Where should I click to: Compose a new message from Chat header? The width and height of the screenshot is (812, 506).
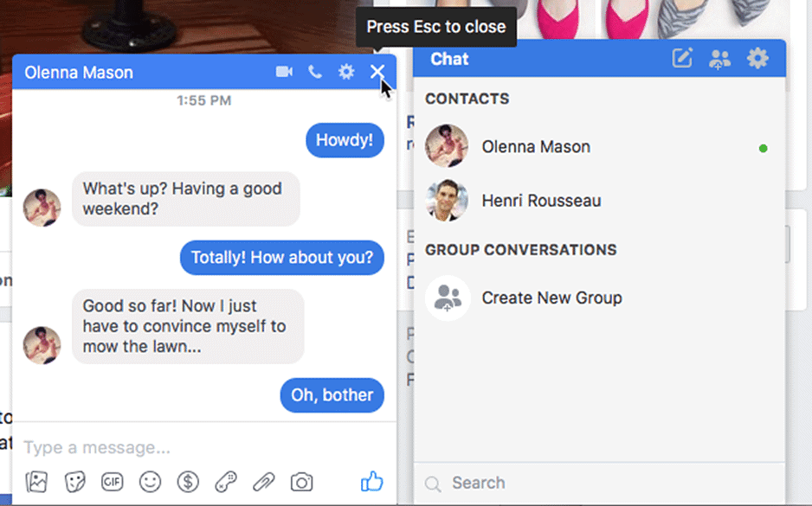682,59
